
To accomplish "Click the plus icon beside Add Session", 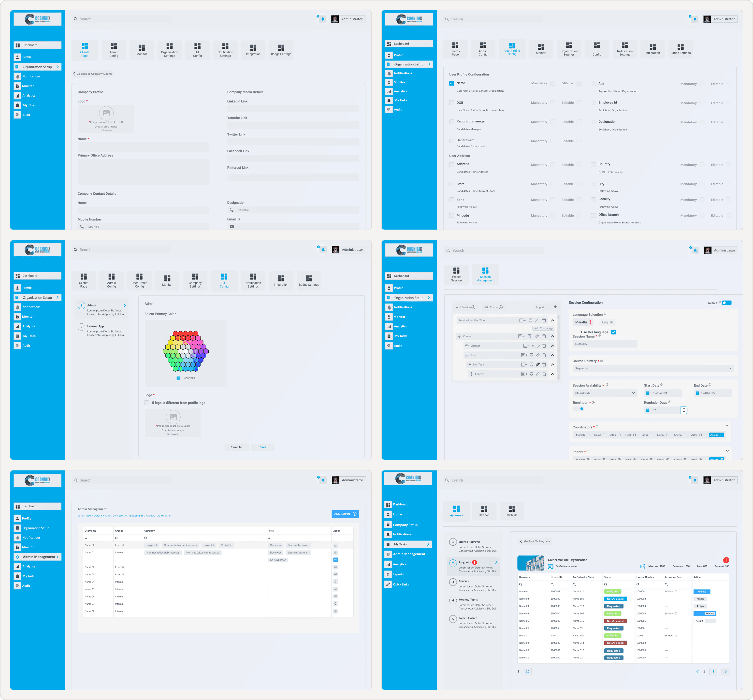I will point(473,307).
